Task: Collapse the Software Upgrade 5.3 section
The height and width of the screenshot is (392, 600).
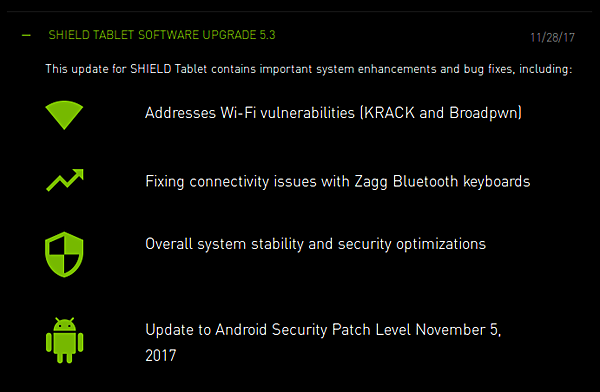Action: pos(26,36)
